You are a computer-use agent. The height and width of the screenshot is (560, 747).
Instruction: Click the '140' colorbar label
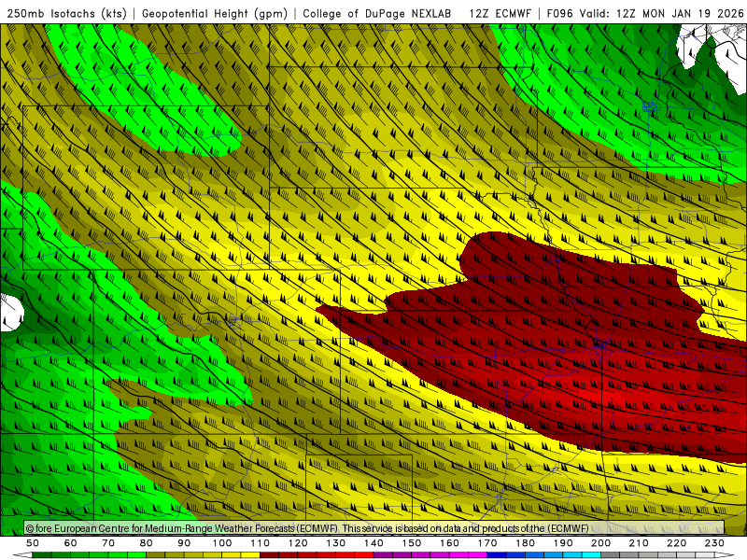pyautogui.click(x=373, y=543)
